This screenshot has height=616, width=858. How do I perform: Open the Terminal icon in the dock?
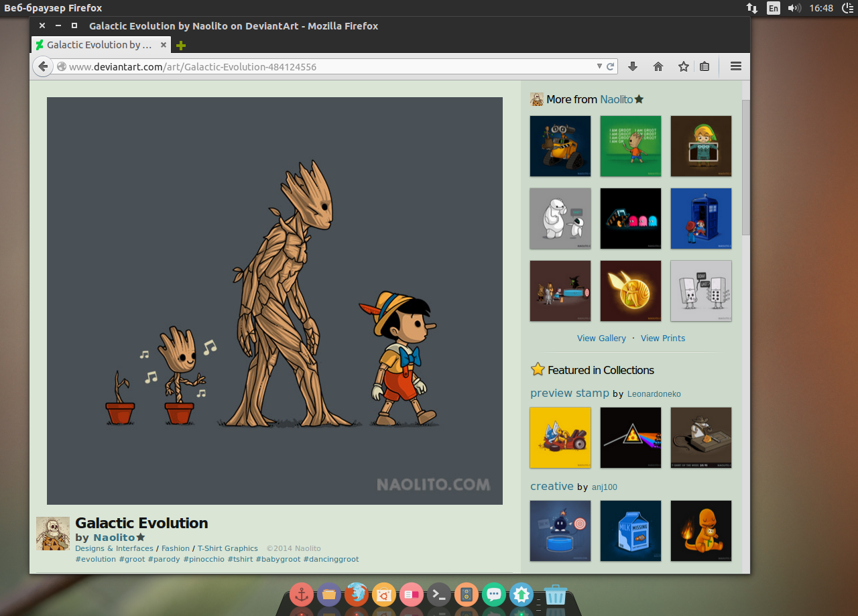[439, 595]
